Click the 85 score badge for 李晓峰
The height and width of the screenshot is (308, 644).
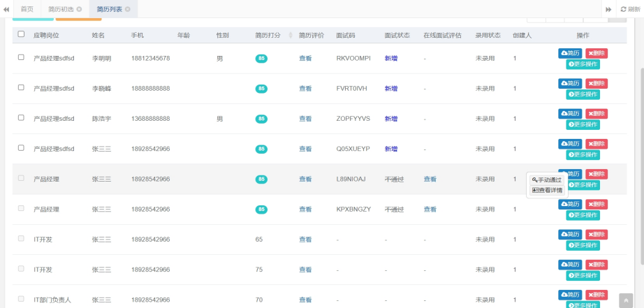point(261,89)
